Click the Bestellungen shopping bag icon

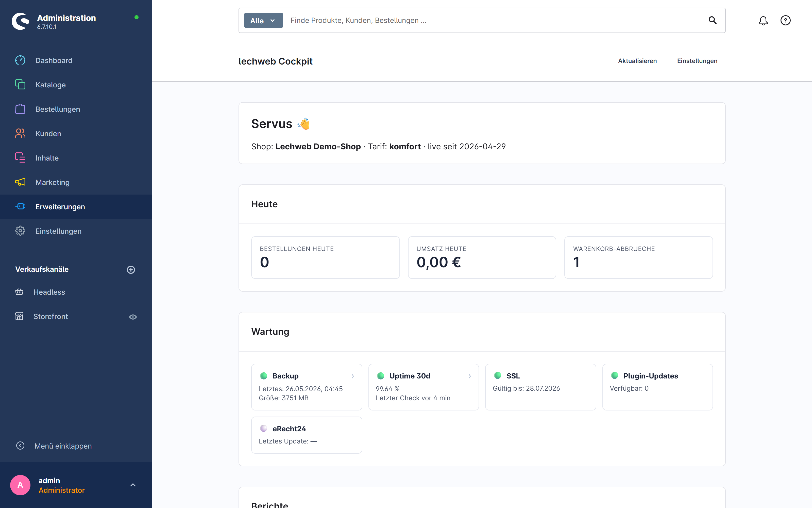[x=20, y=109]
